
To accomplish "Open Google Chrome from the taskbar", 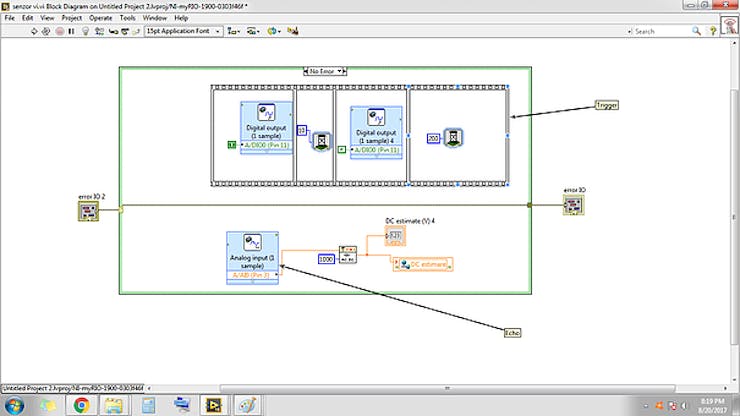I will [x=81, y=405].
